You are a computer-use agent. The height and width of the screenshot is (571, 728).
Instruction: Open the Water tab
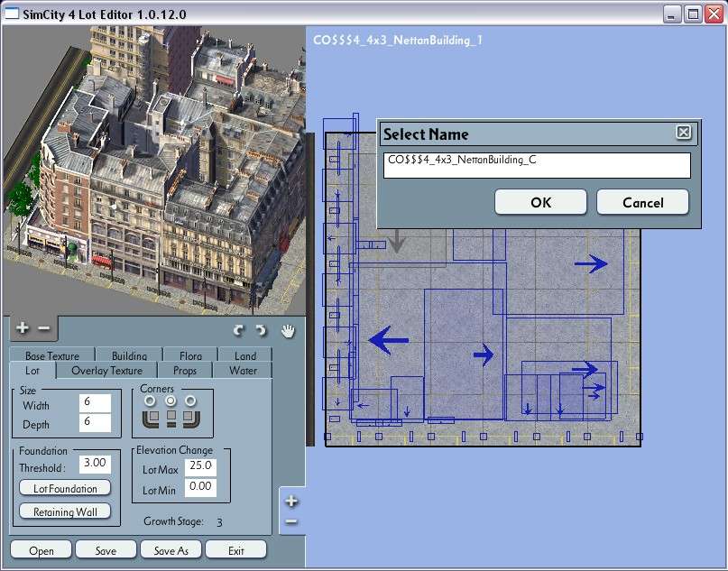[243, 371]
